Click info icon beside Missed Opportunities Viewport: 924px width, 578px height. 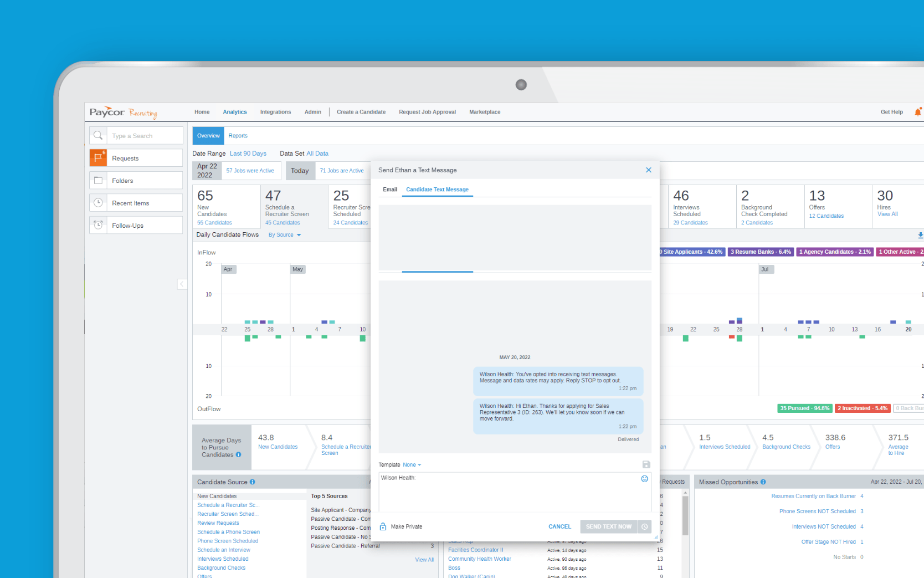[x=763, y=482]
